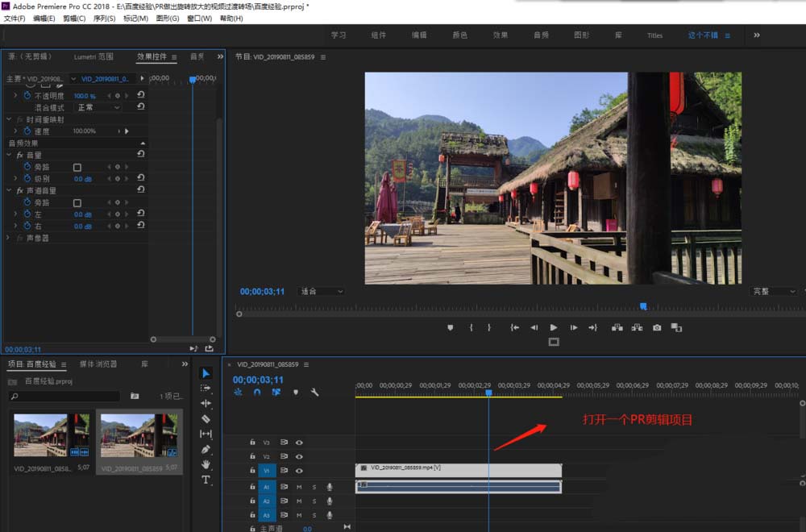The height and width of the screenshot is (532, 806).
Task: Click the Export Frame camera icon
Action: tap(656, 327)
